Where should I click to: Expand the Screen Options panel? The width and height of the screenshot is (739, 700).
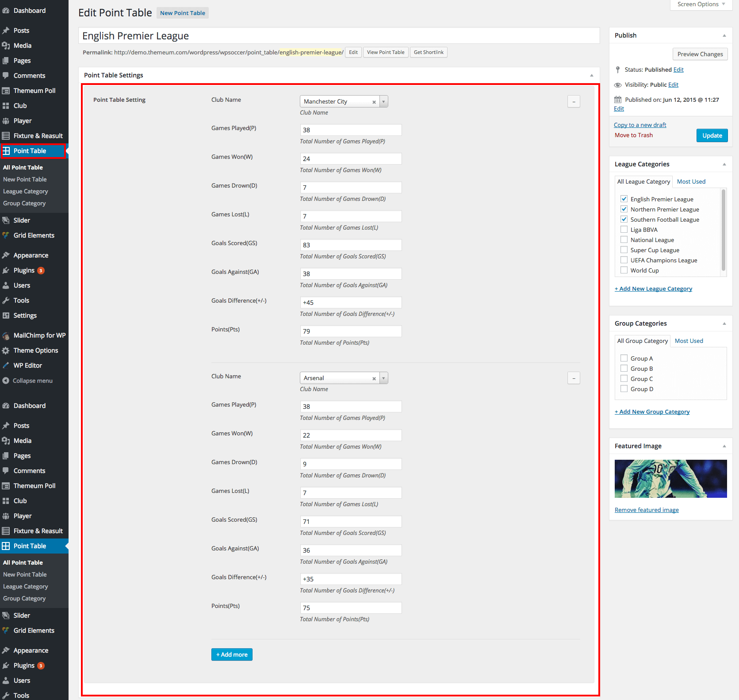(701, 4)
